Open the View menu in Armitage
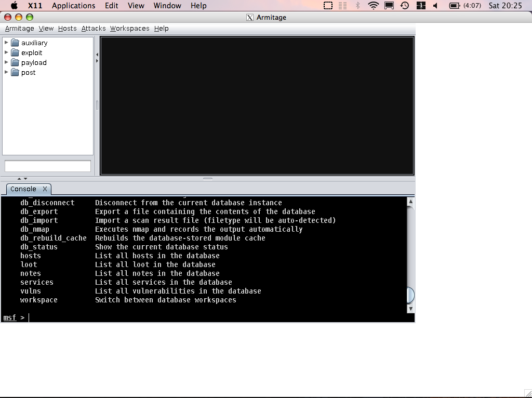 [46, 29]
